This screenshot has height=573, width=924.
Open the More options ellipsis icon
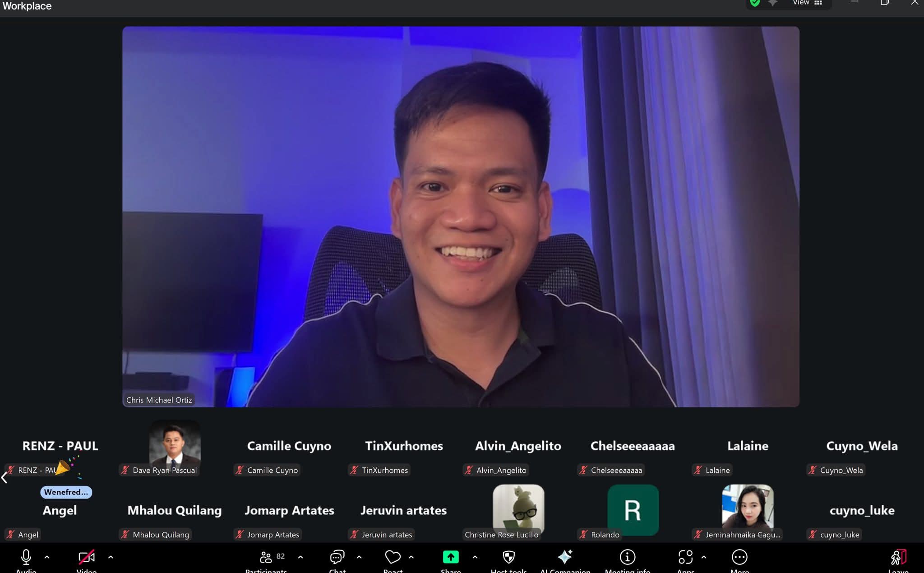tap(739, 557)
